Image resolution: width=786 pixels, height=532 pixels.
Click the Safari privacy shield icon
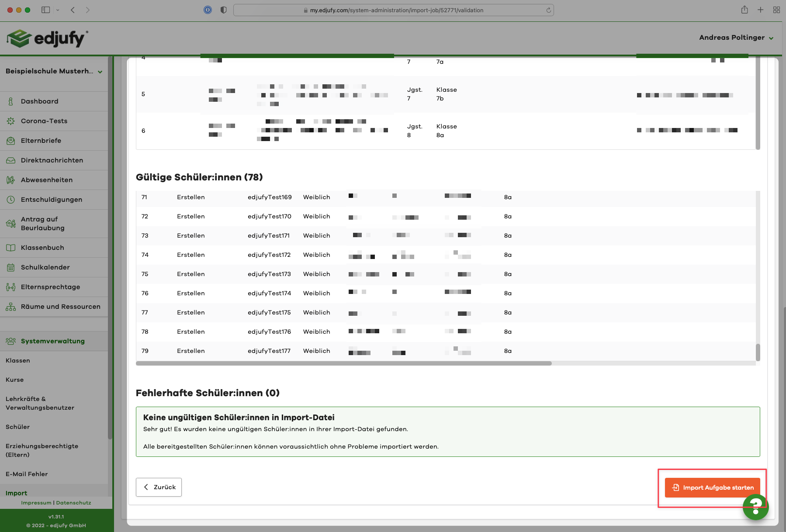tap(224, 10)
